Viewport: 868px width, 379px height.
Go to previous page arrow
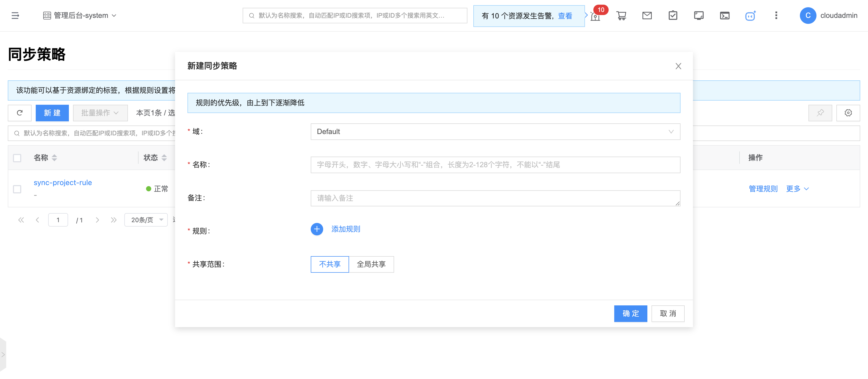(x=37, y=220)
